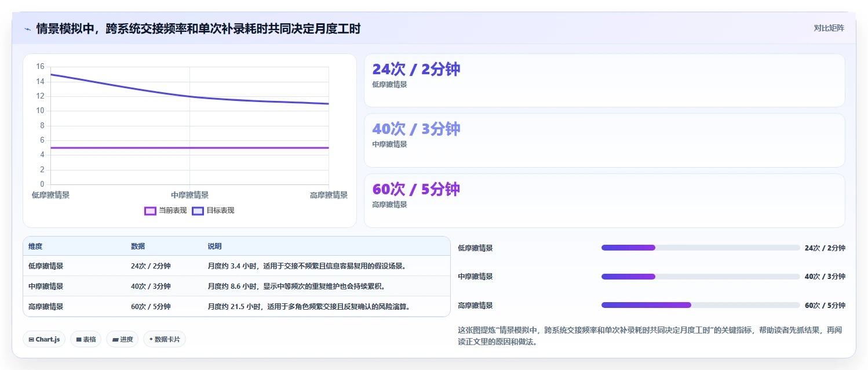Click the 60次 / 5分钟 value beside progress bar
868x370 pixels.
pos(825,306)
